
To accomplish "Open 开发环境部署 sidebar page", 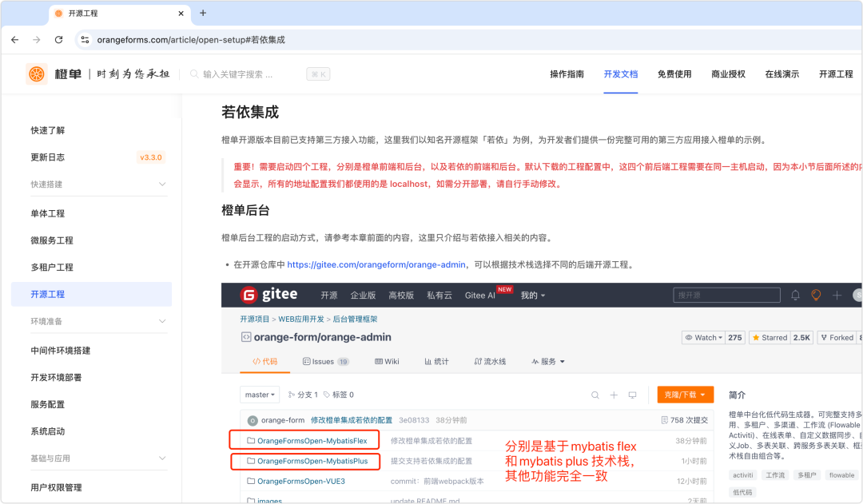I will 56,378.
